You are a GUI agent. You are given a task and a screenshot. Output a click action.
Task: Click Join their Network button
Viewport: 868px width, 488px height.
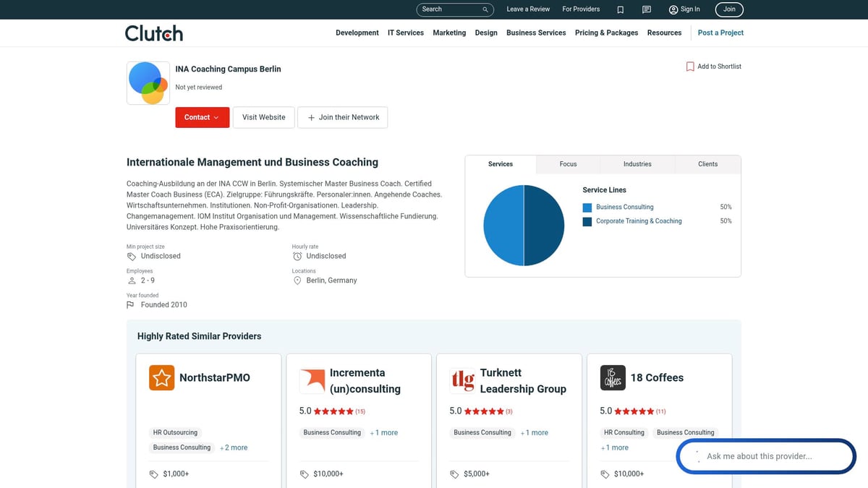click(343, 117)
